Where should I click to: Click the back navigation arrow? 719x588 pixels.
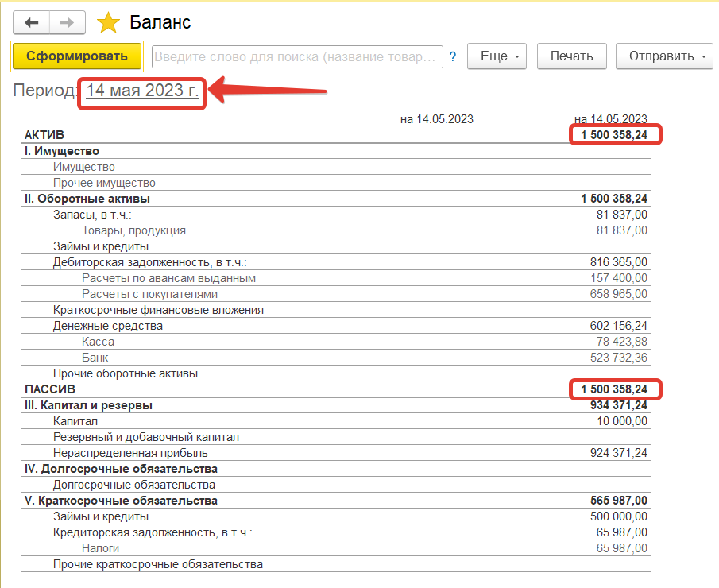pos(32,22)
